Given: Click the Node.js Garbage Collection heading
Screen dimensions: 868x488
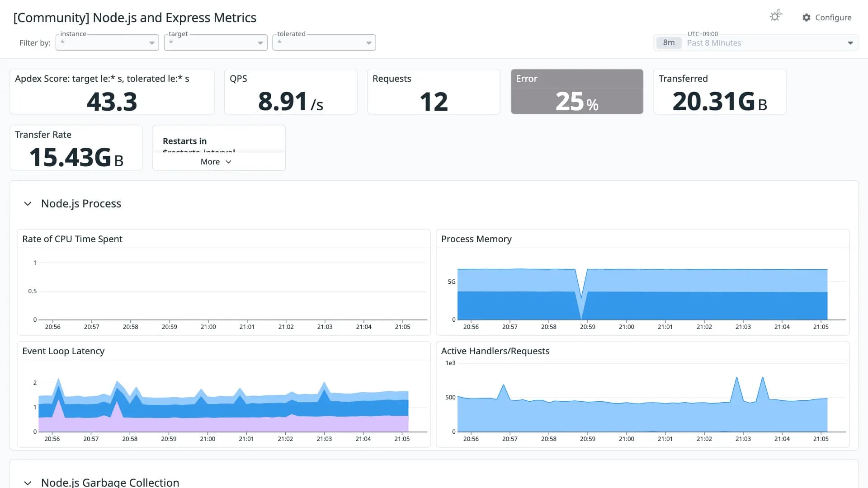Looking at the screenshot, I should [x=110, y=482].
